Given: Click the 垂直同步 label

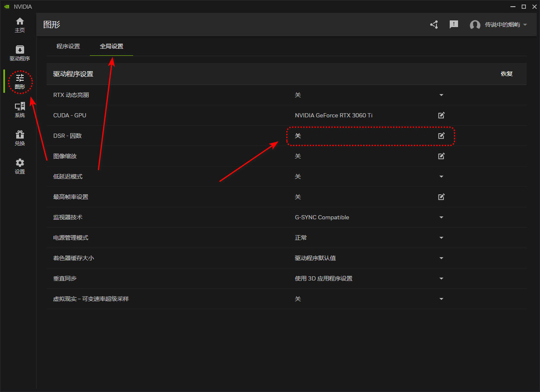Looking at the screenshot, I should 65,278.
